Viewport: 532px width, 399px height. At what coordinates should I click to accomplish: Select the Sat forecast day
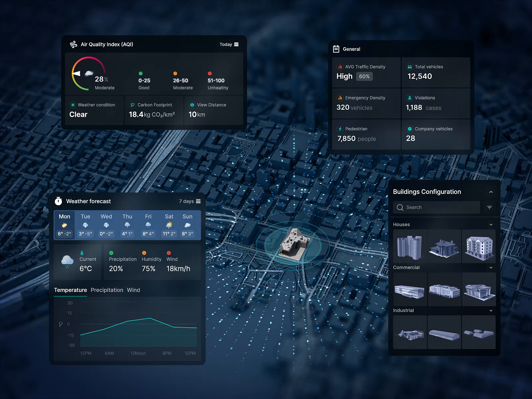(x=169, y=225)
